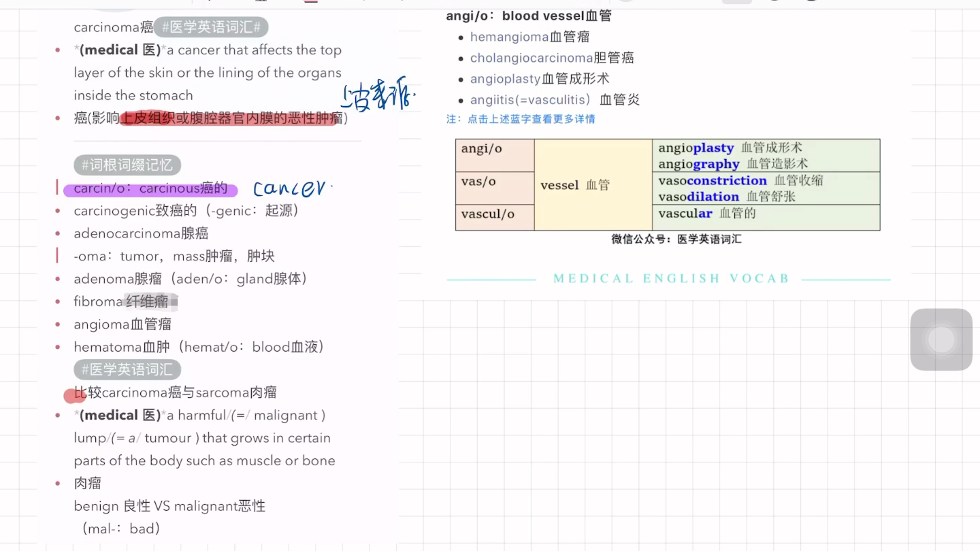
Task: Open the cholangiocarcinoma胆管癌 link
Action: 552,58
